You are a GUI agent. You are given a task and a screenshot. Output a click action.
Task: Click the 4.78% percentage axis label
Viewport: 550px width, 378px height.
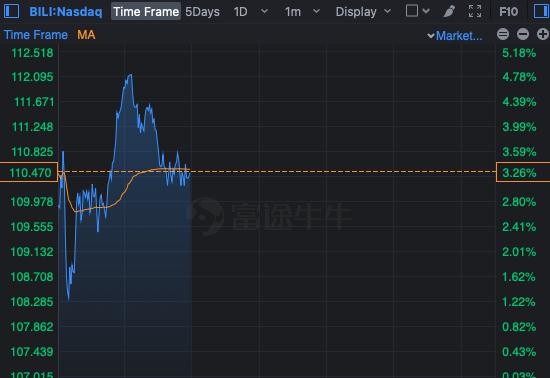pyautogui.click(x=519, y=77)
